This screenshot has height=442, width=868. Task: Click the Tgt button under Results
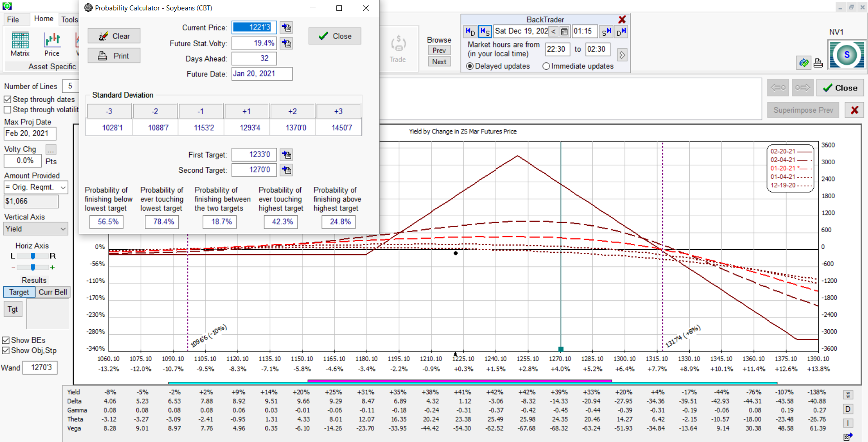13,309
